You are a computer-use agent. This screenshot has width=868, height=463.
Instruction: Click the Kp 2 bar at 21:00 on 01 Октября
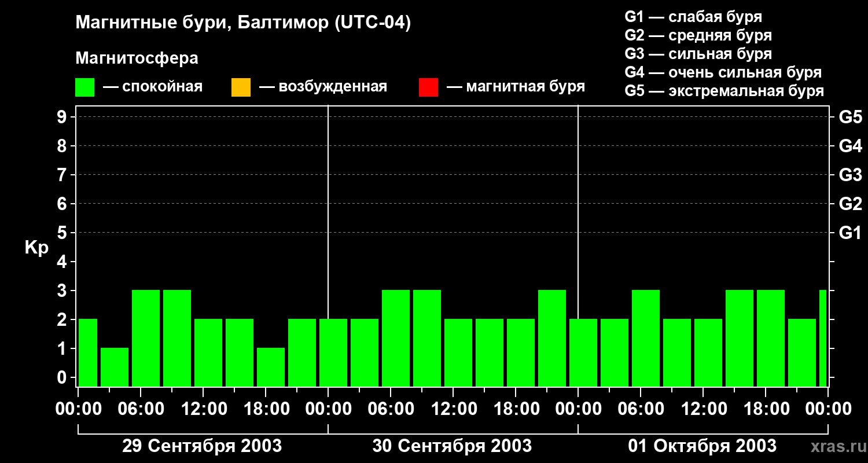tap(802, 352)
